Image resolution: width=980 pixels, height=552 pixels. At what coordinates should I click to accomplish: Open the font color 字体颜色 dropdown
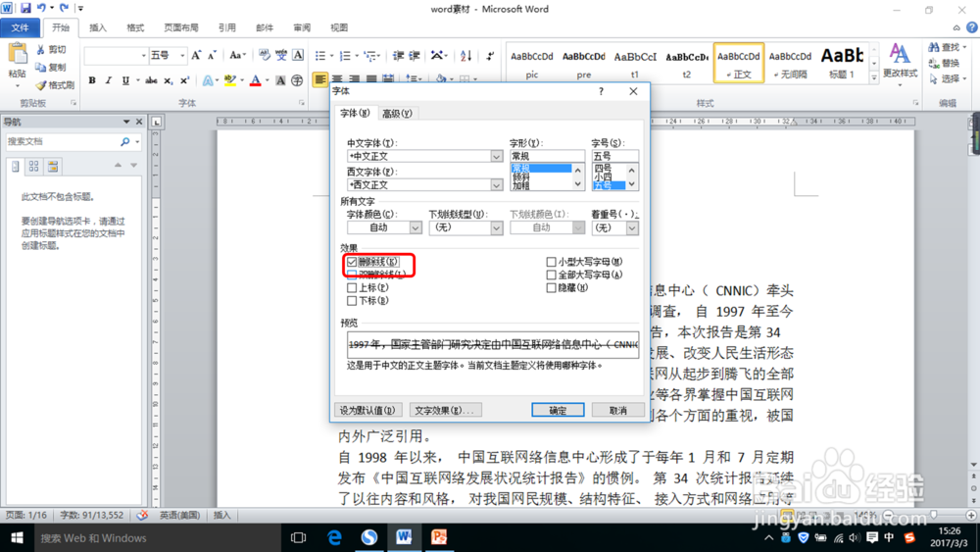(x=416, y=228)
